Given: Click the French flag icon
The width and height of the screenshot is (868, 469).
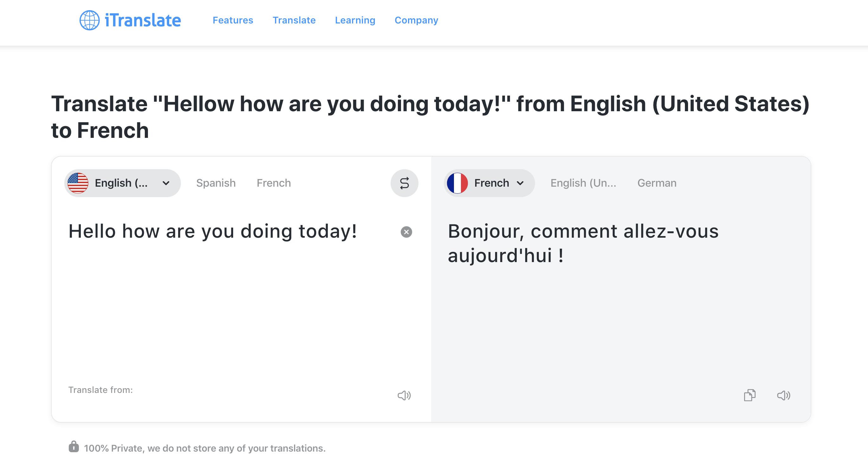Looking at the screenshot, I should 457,183.
